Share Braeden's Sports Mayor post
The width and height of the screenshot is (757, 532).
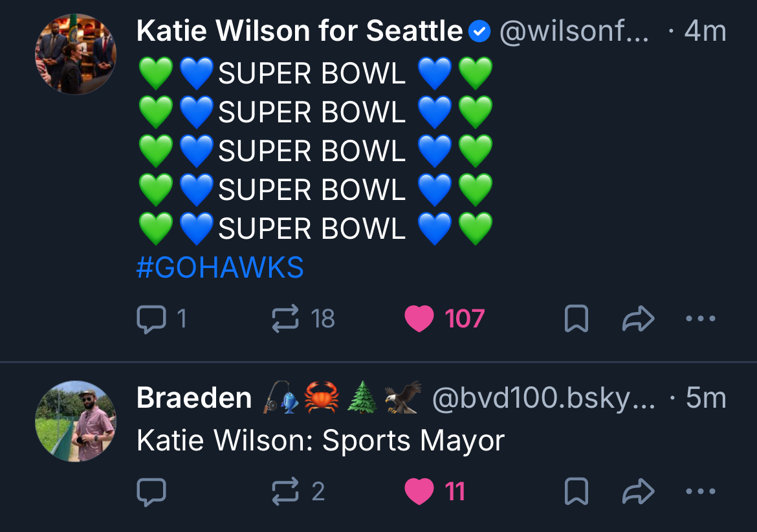(x=638, y=493)
